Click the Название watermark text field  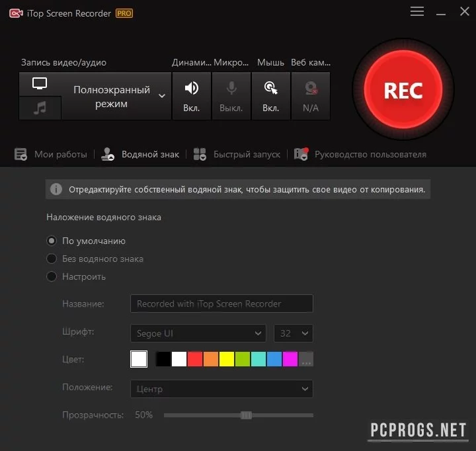point(221,304)
